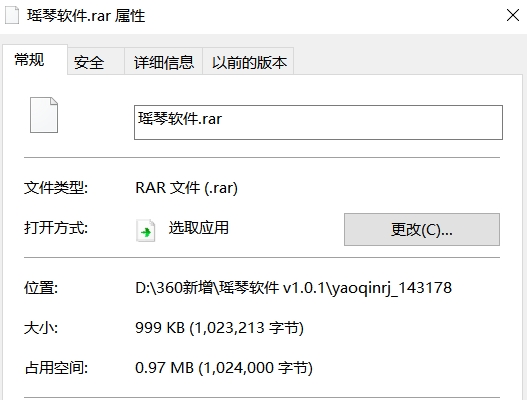This screenshot has height=400, width=527.
Task: Click the RAR 文件 (.rar) type value
Action: point(187,188)
